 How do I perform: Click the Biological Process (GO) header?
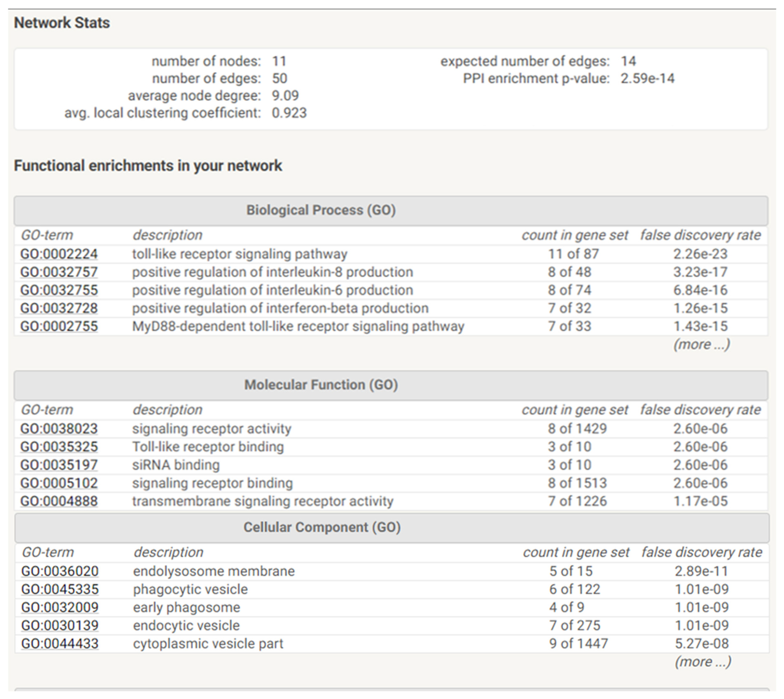321,210
